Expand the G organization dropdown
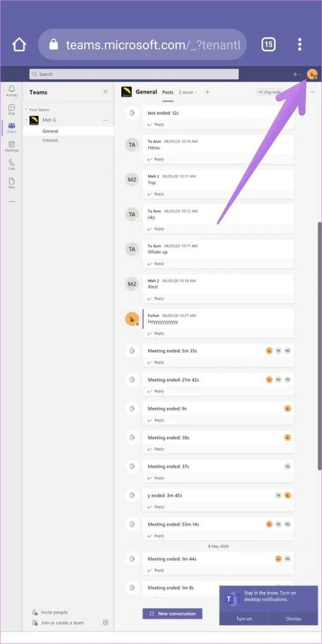 (297, 74)
